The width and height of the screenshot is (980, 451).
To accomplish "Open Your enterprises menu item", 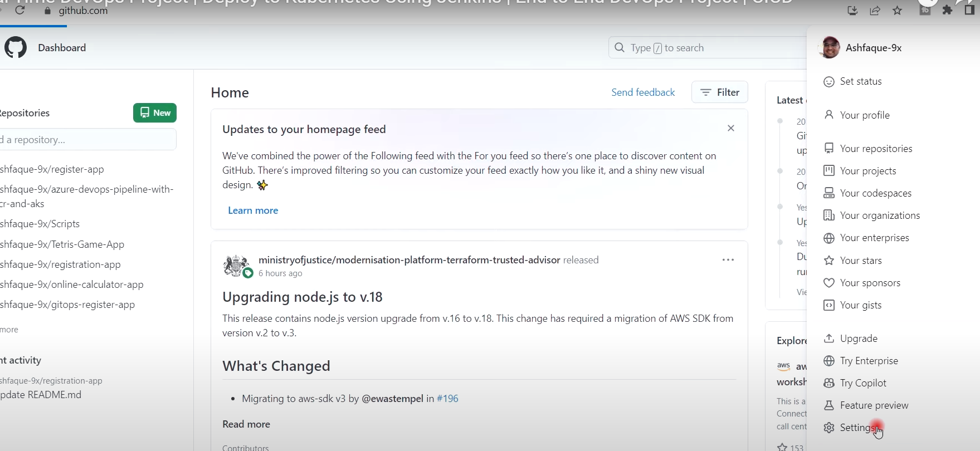I will tap(874, 238).
